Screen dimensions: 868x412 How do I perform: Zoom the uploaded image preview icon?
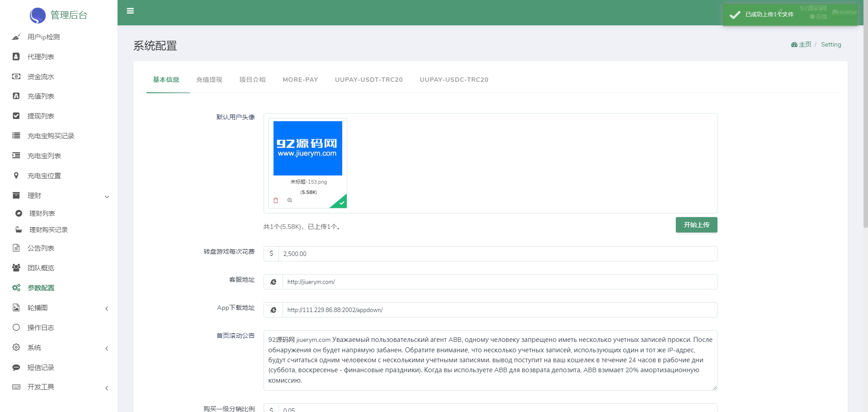pos(290,200)
